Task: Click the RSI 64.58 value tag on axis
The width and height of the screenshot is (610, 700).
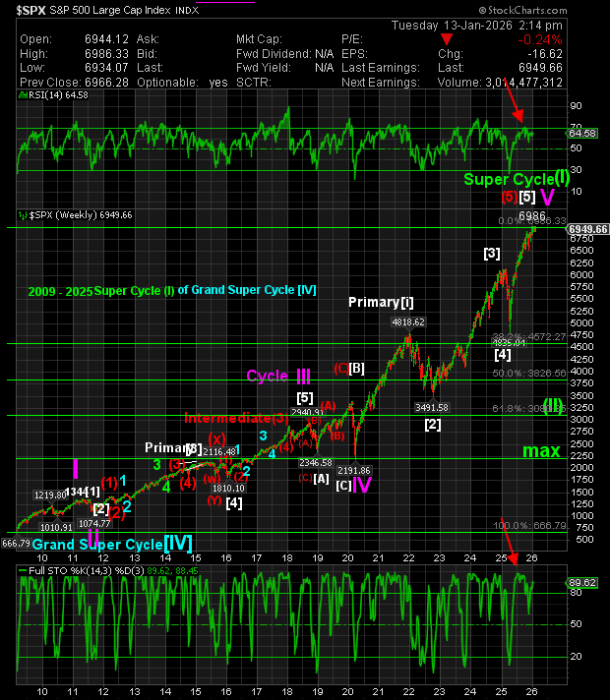Action: click(582, 134)
